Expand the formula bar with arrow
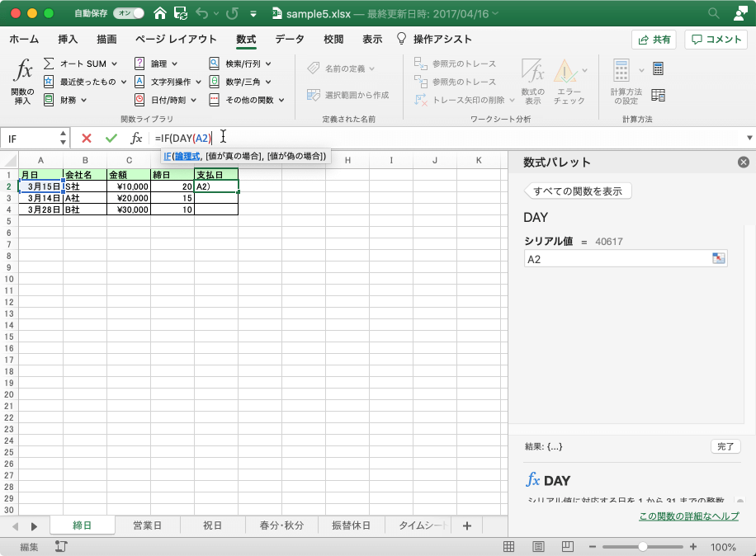 coord(749,138)
